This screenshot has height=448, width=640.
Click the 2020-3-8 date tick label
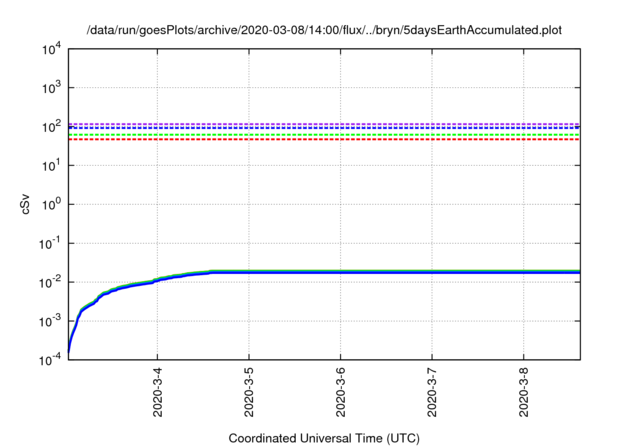point(524,392)
